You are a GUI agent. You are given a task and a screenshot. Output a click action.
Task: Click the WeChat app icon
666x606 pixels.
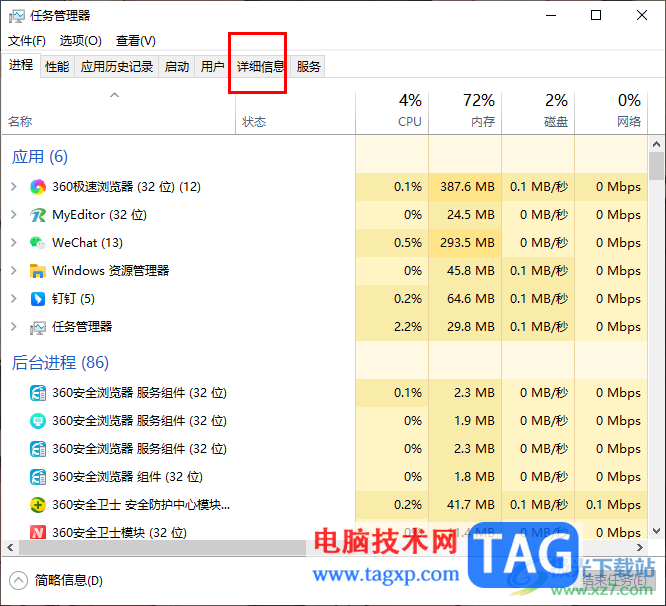[38, 243]
